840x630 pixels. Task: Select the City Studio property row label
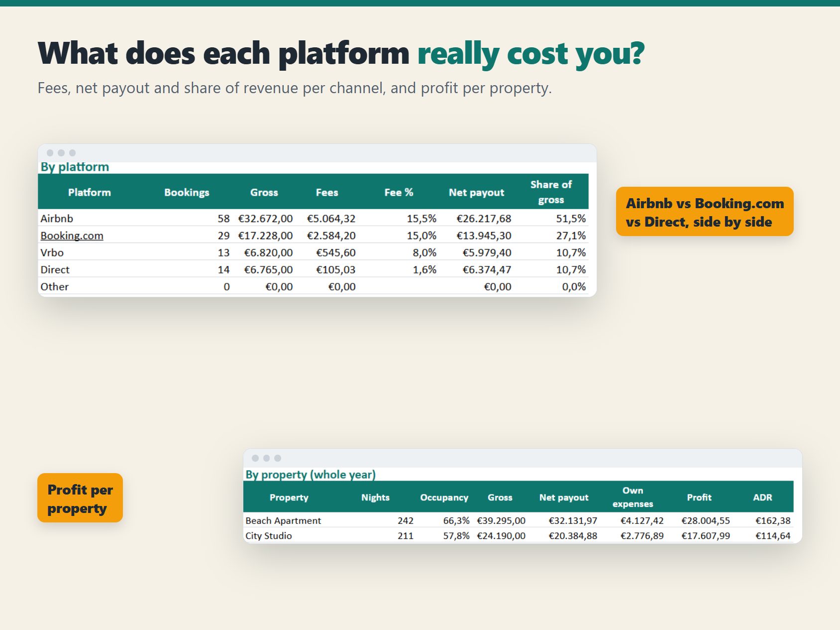tap(269, 536)
